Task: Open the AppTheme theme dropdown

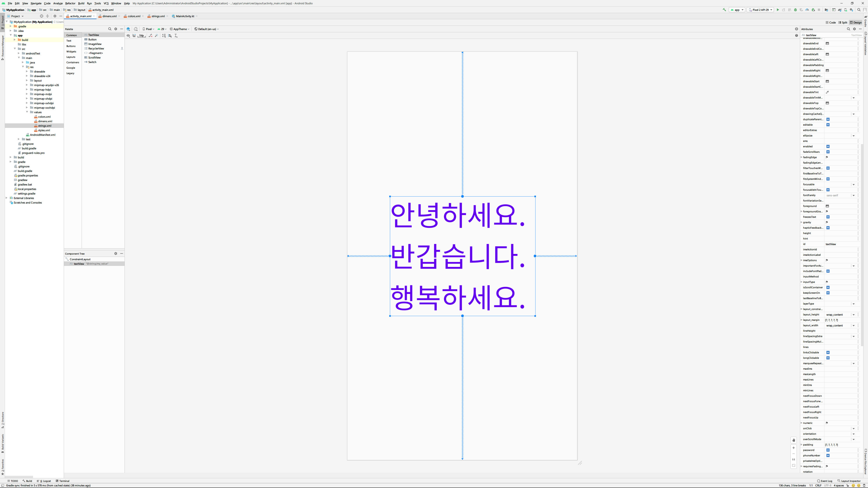Action: (180, 29)
